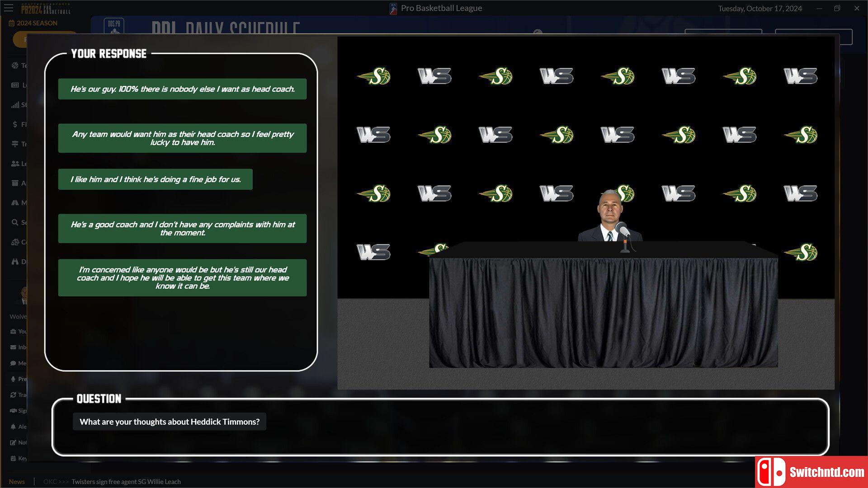The image size is (868, 488).
Task: Open the microphone press icon in sidebar
Action: coord(13,379)
